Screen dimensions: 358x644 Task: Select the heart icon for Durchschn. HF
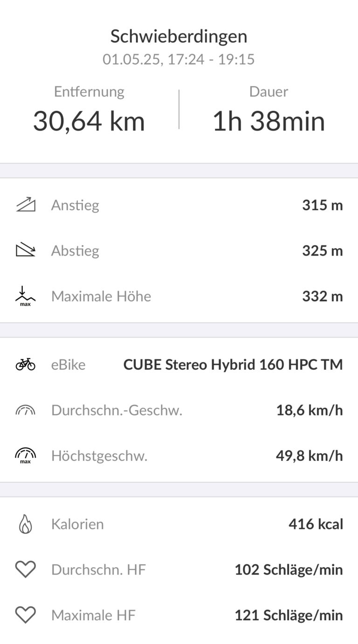pos(25,569)
